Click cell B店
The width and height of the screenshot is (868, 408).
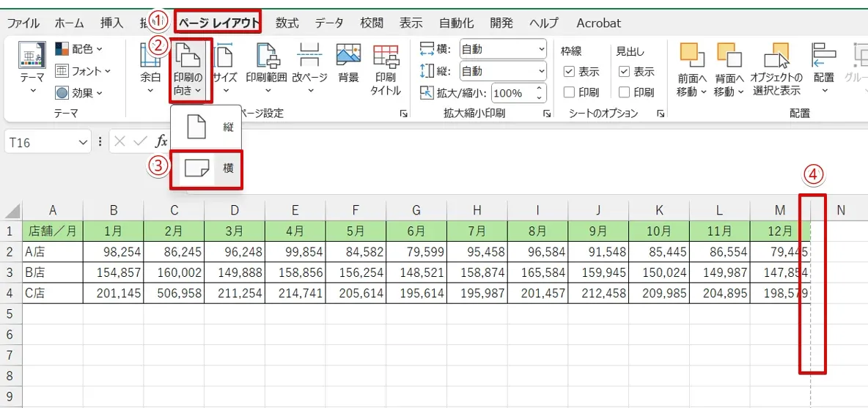pyautogui.click(x=53, y=272)
